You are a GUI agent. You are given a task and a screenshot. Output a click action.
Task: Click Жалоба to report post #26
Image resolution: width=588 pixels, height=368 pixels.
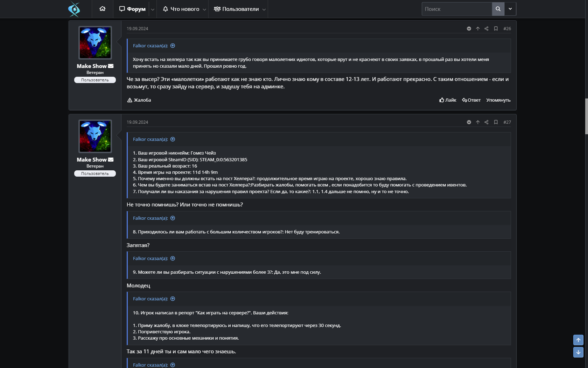click(139, 100)
